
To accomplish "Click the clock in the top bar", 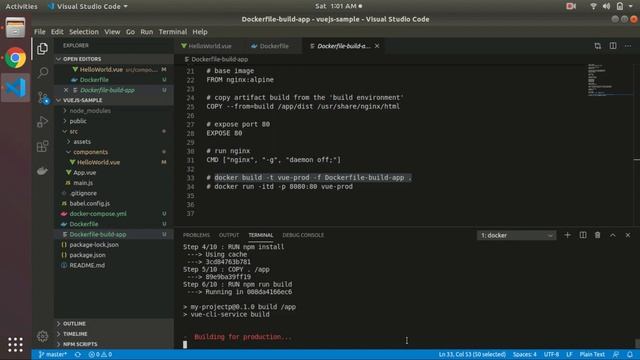I will click(338, 6).
